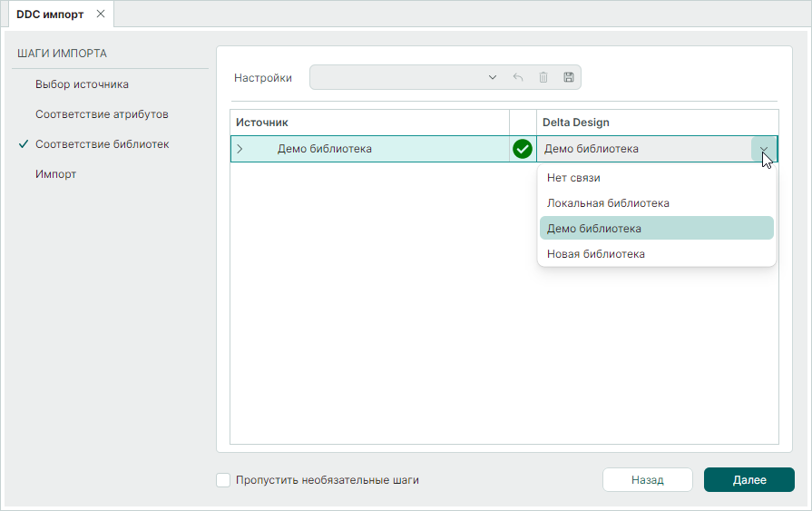Select Нет связи from dropdown list
812x511 pixels.
[573, 178]
